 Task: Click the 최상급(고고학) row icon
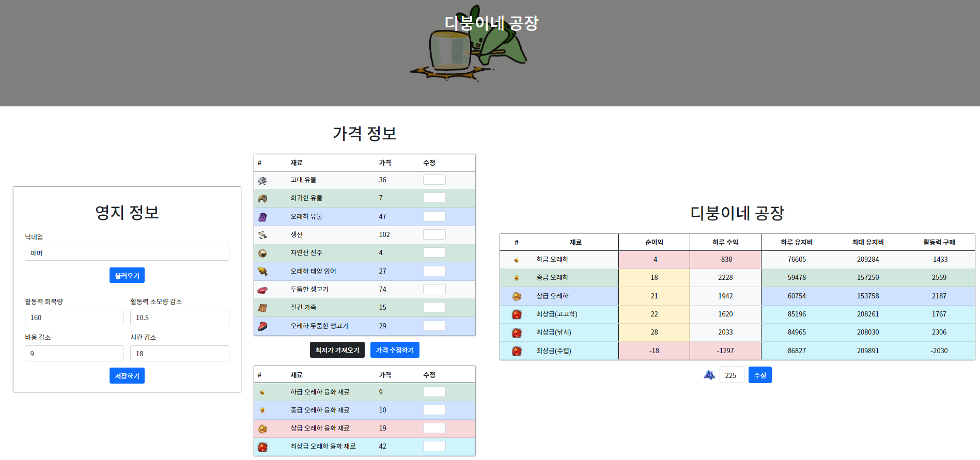coord(517,314)
